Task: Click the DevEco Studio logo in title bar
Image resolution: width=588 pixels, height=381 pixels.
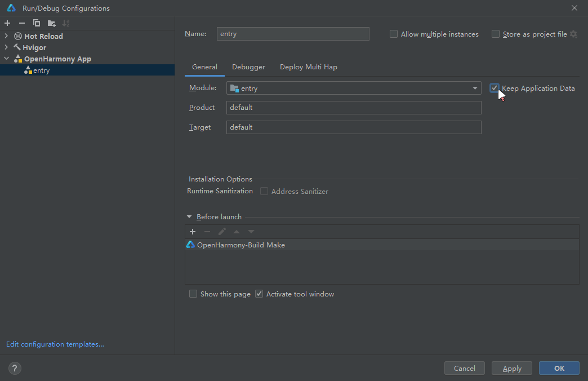Action: coord(11,8)
